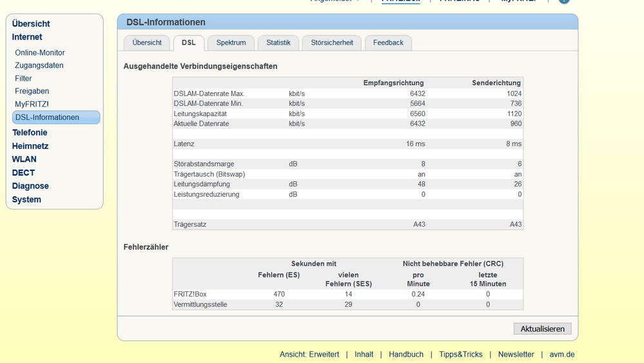Open the Feedback tab
This screenshot has width=644, height=363.
click(388, 43)
